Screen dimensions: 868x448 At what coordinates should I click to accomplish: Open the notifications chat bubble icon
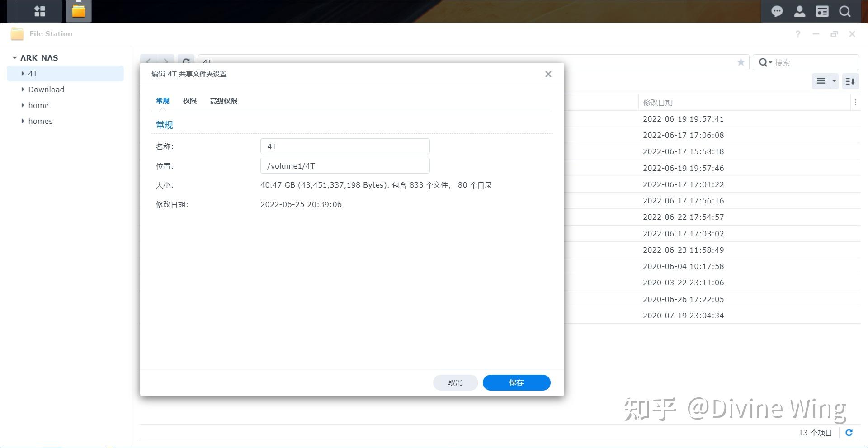777,12
